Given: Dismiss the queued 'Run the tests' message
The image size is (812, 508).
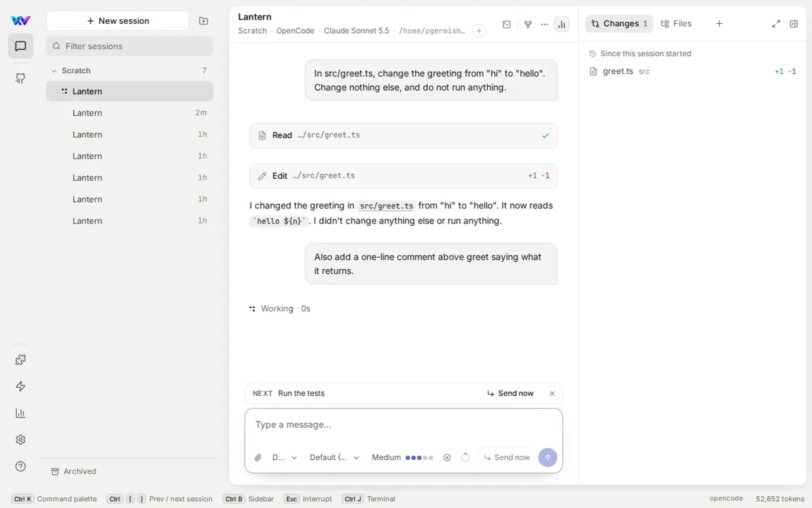Looking at the screenshot, I should pyautogui.click(x=552, y=394).
